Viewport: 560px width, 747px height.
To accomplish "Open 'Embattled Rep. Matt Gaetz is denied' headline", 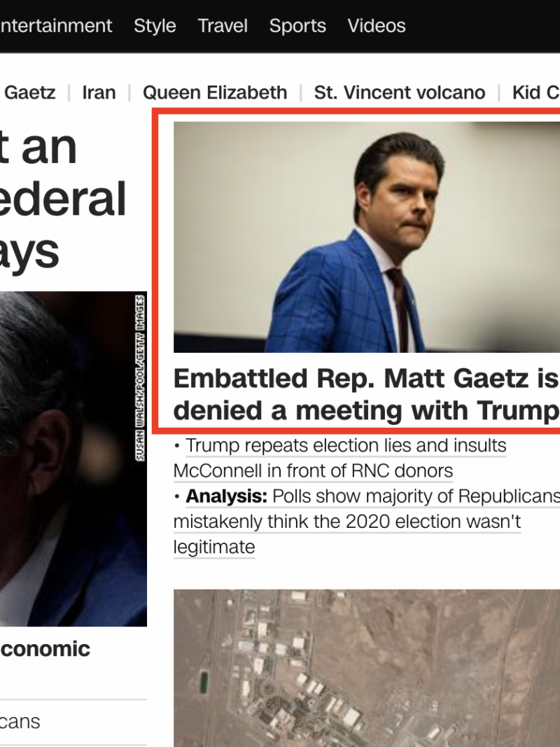I will [365, 394].
